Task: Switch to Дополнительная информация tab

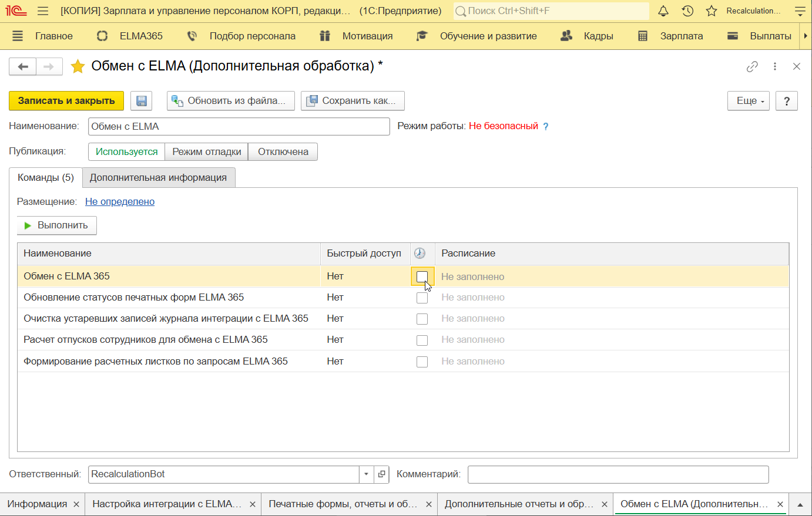Action: (x=158, y=177)
